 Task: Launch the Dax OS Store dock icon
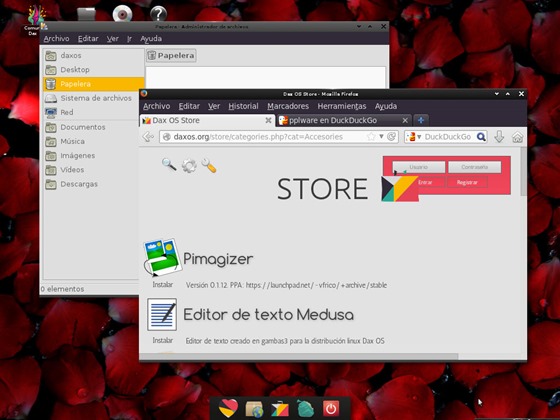point(280,409)
